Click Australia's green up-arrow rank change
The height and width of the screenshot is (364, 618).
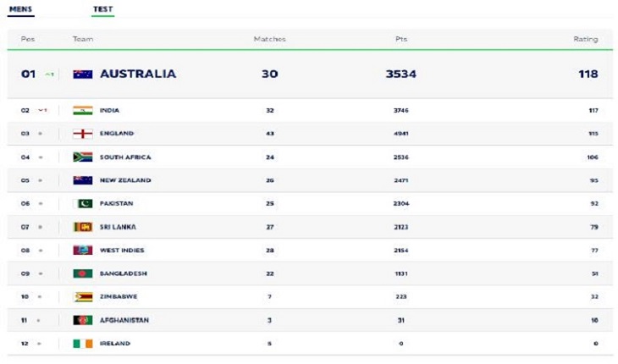point(49,74)
